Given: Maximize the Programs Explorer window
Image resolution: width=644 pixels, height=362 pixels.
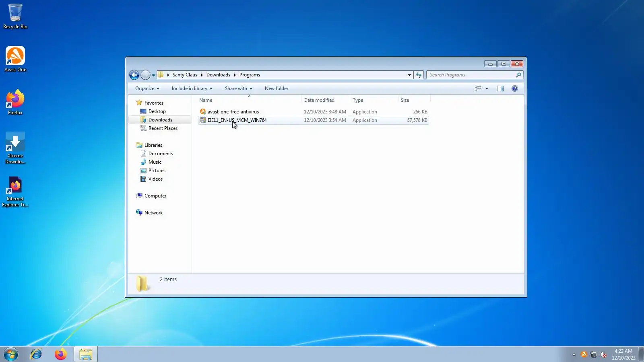Looking at the screenshot, I should pyautogui.click(x=504, y=64).
